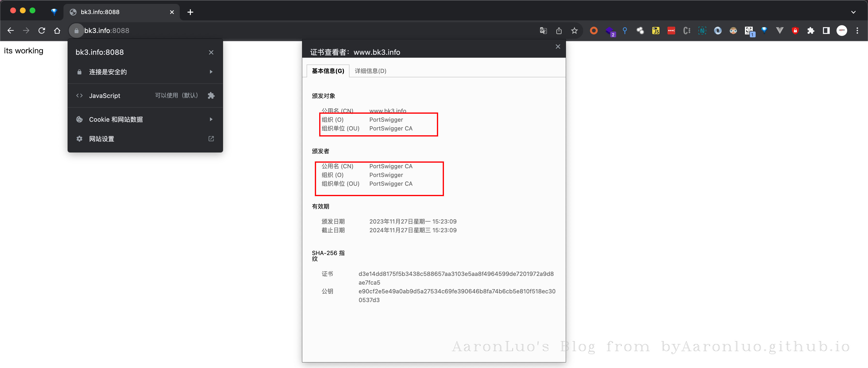Image resolution: width=868 pixels, height=368 pixels.
Task: Switch to the 详细信息(D) tab
Action: (x=370, y=71)
